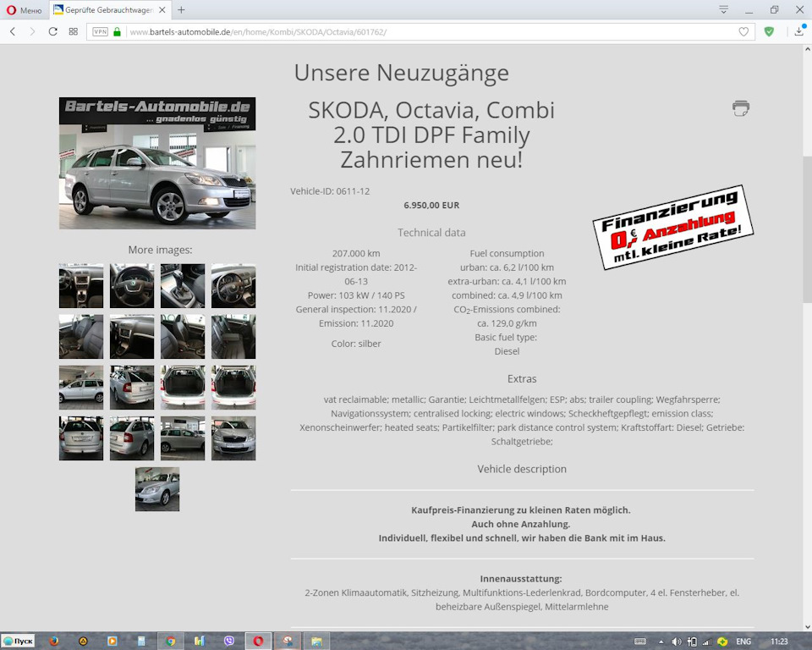Open the bar-chart app in the taskbar

pos(200,642)
